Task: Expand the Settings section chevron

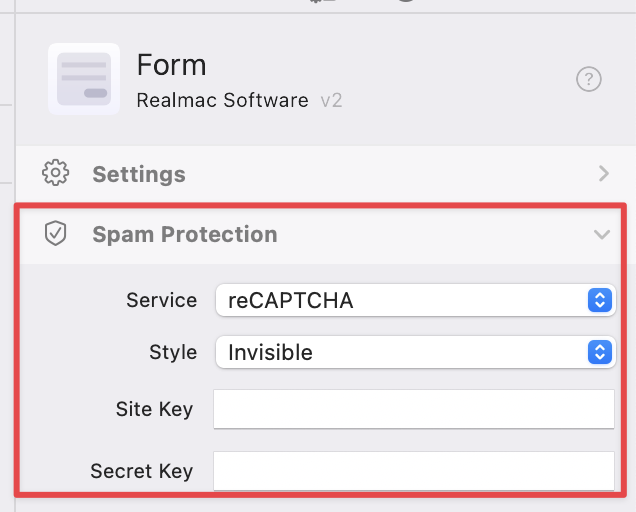Action: [x=603, y=173]
